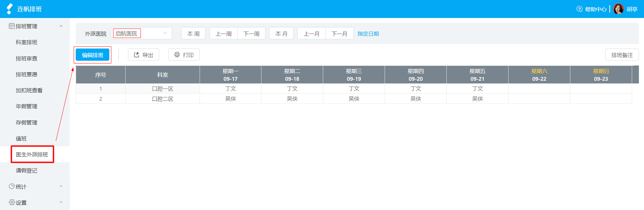Viewport: 644px width, 210px height.
Task: Click the 连帆排班 logo icon
Action: click(x=10, y=9)
